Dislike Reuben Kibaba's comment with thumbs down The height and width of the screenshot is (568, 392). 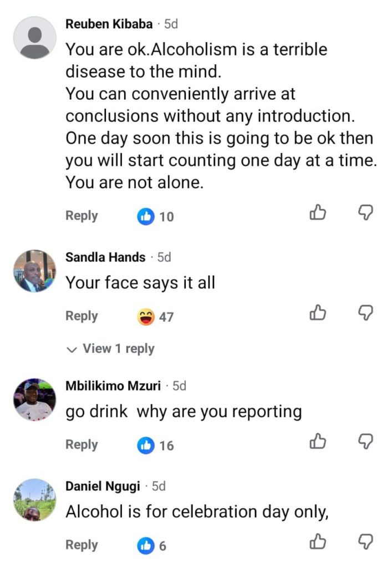pos(365,212)
